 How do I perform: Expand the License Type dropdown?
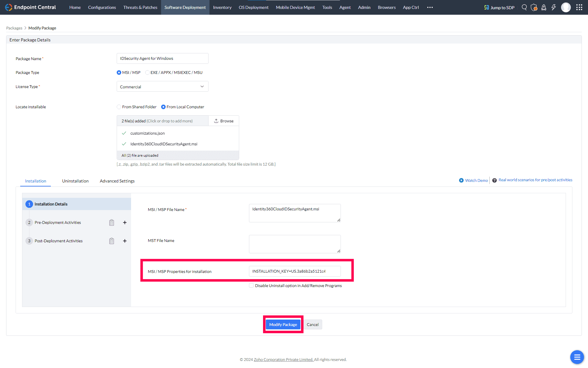[162, 87]
